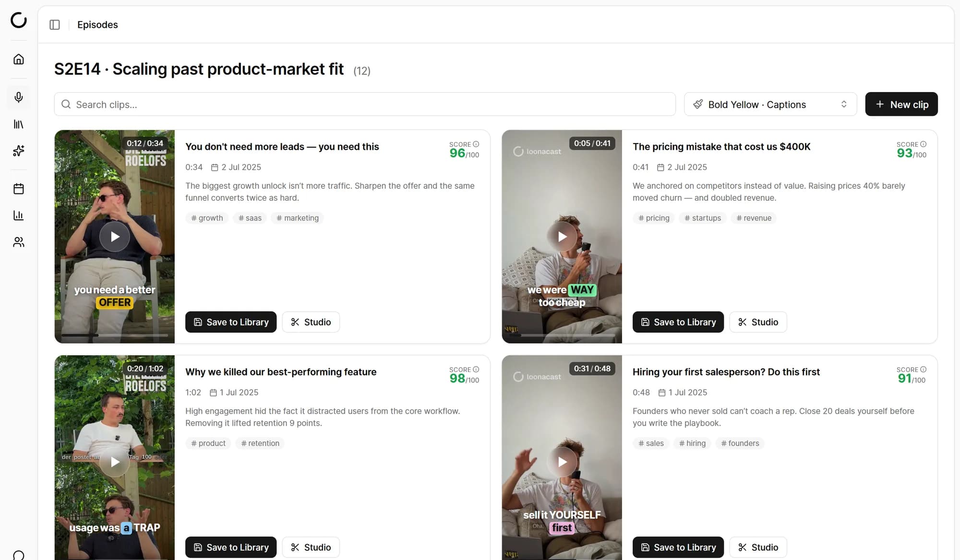Click the Search clips input field
Viewport: 960px width, 560px height.
pyautogui.click(x=365, y=104)
